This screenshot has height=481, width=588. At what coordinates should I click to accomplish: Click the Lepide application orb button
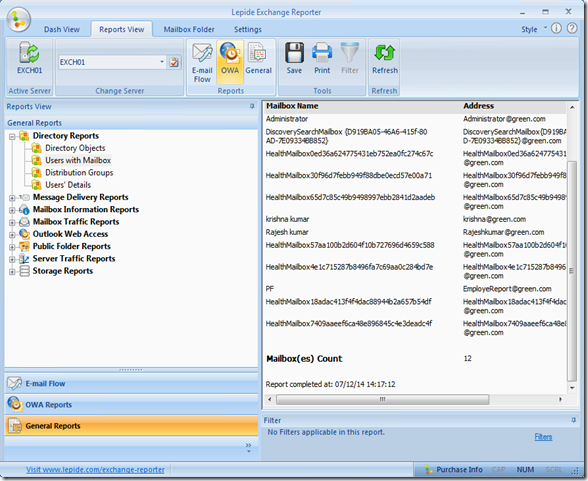pos(18,19)
